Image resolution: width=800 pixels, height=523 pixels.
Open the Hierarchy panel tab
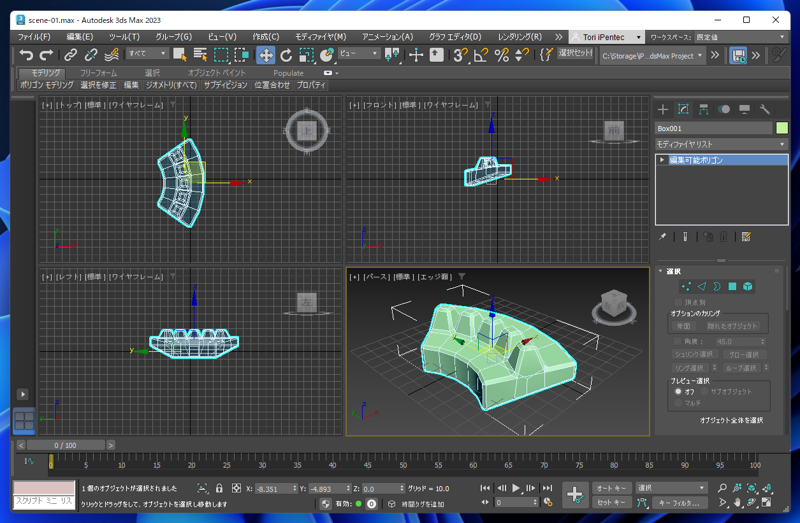click(x=704, y=109)
